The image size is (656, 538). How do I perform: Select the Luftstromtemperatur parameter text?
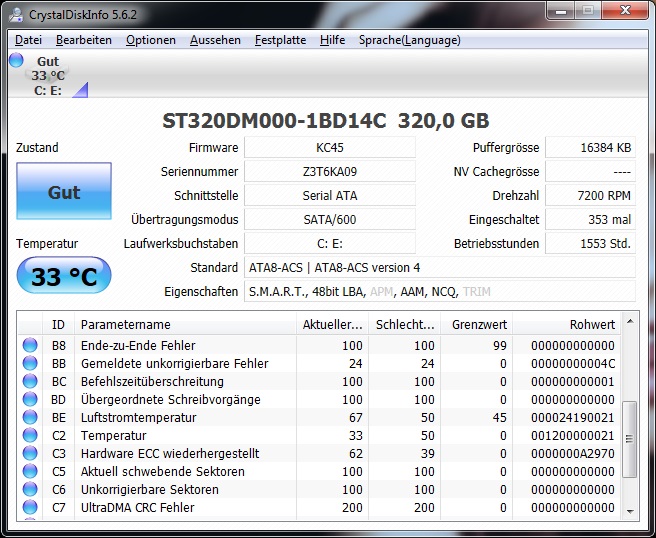pos(138,418)
